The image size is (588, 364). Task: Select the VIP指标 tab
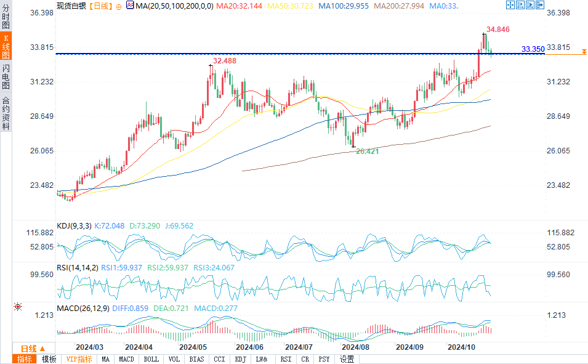tap(78, 359)
